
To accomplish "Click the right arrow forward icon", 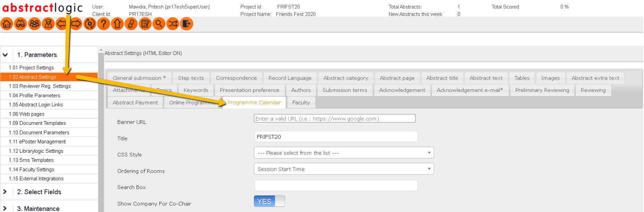I will coord(76,24).
